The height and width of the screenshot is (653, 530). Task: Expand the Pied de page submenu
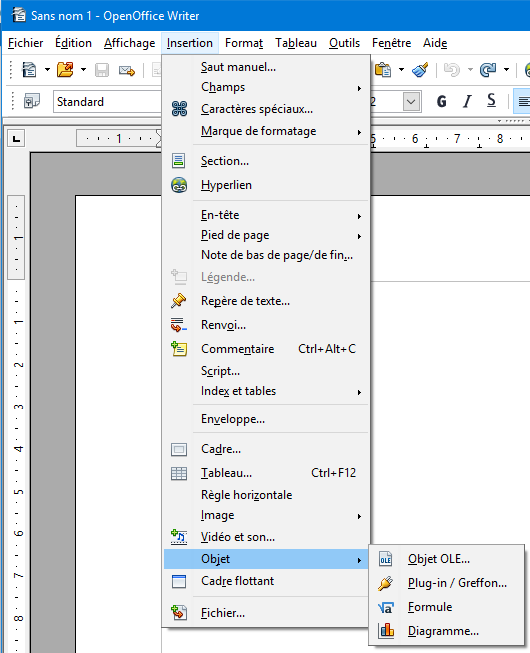pos(359,236)
